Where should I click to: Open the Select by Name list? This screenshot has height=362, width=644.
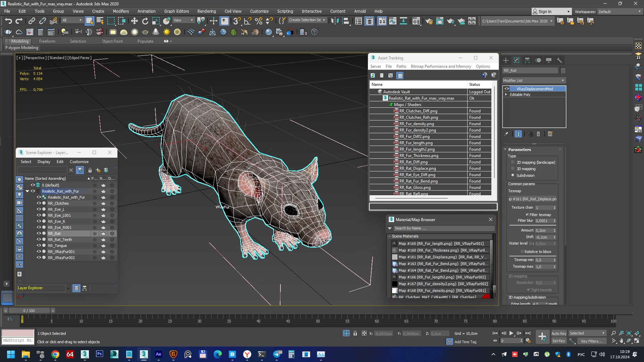click(x=100, y=21)
